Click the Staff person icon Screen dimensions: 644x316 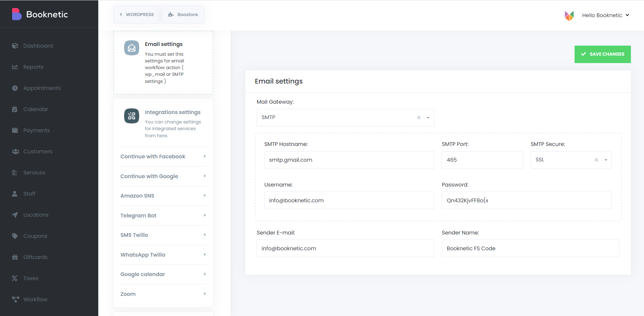pos(15,194)
